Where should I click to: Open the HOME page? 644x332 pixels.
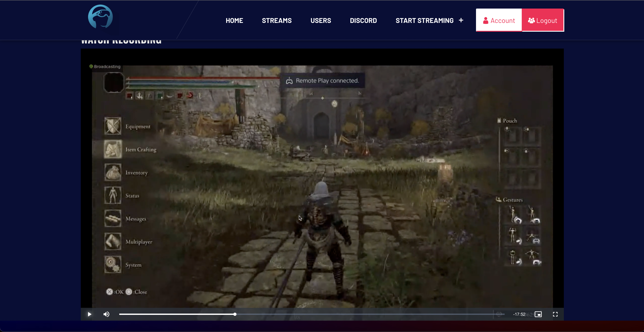pos(234,21)
